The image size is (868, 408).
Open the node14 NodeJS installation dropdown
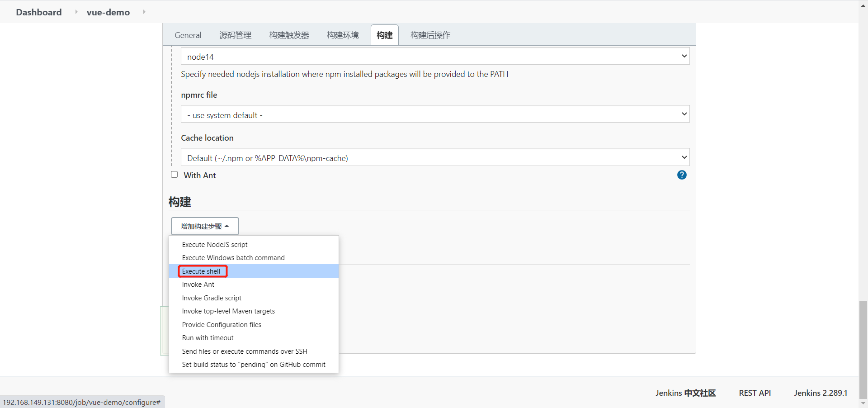[x=435, y=56]
